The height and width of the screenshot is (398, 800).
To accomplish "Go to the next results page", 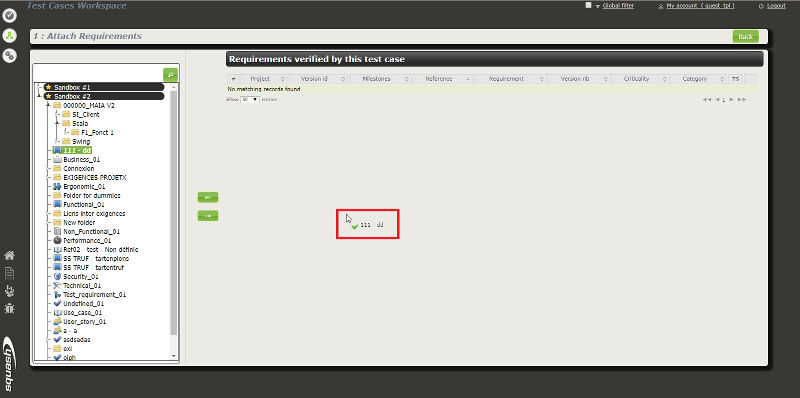I will point(732,100).
